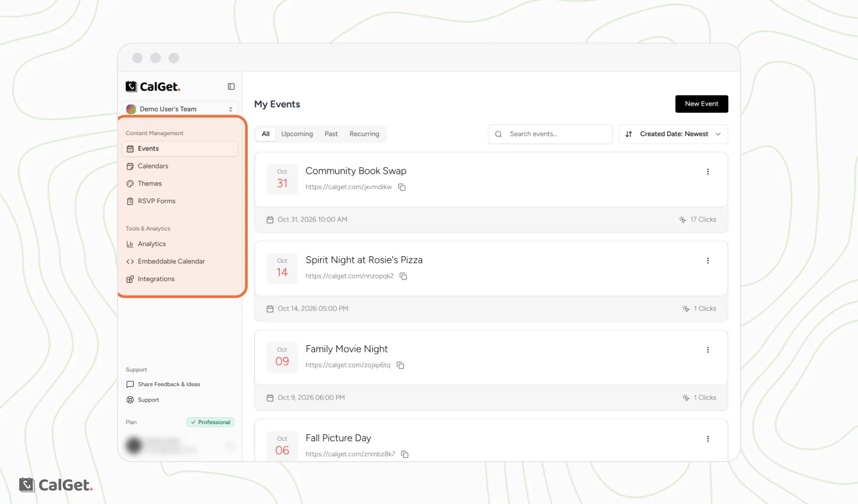The image size is (858, 504).
Task: Open the Family Movie Night options menu
Action: [708, 350]
